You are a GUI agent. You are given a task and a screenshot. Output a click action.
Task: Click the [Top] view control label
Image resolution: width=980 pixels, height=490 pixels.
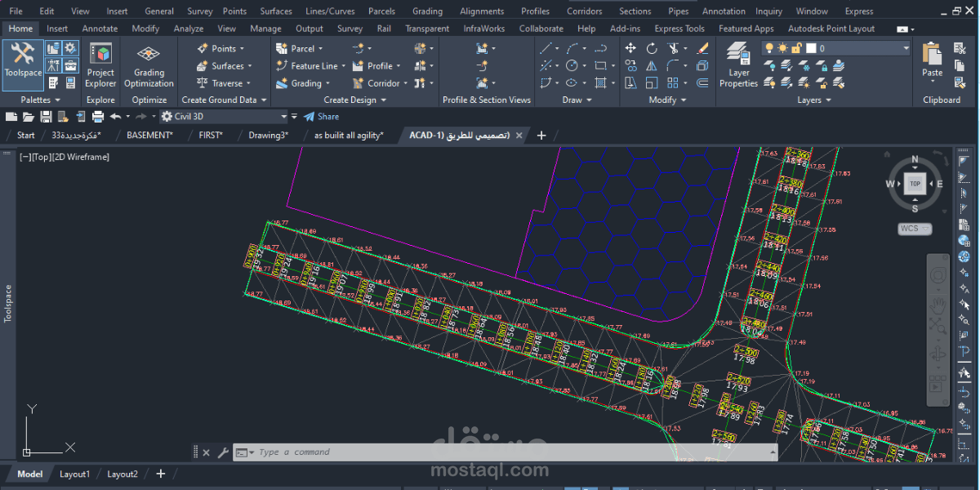point(42,157)
